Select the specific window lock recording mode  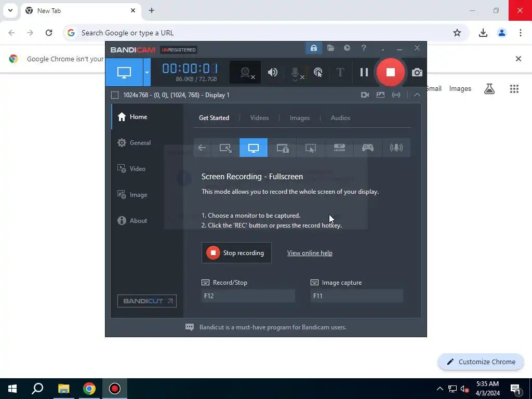(282, 148)
